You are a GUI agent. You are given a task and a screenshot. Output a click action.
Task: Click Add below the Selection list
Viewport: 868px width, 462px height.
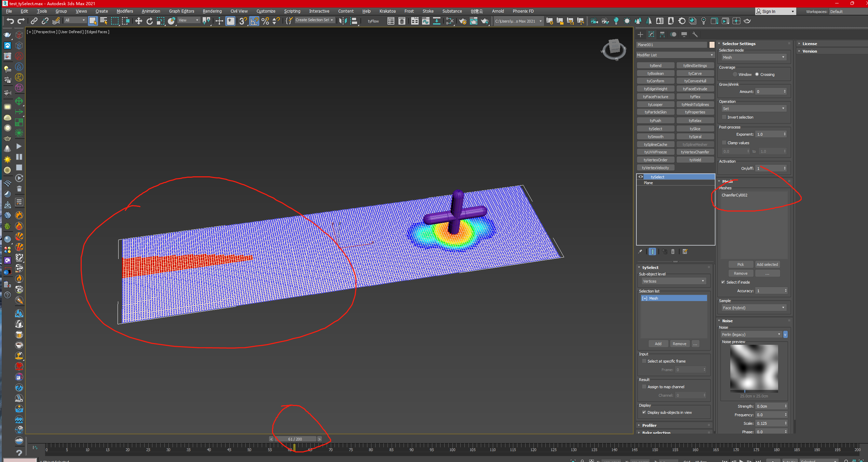click(658, 344)
